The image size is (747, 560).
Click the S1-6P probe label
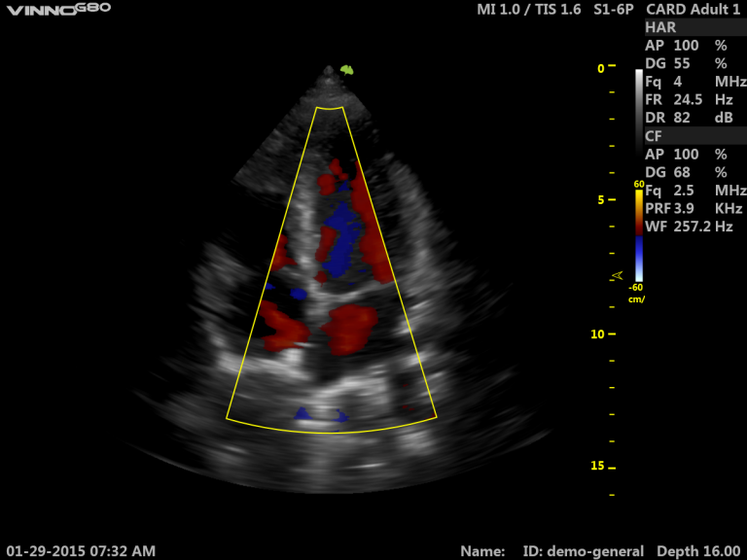pyautogui.click(x=613, y=9)
